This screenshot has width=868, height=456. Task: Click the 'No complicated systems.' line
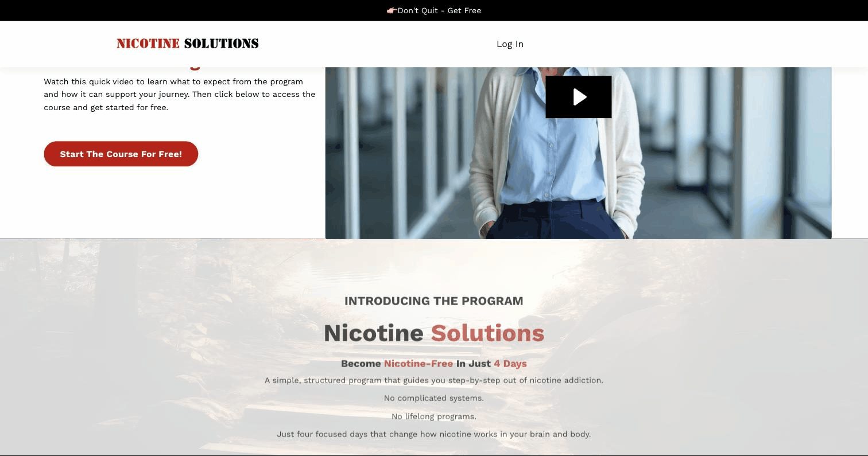click(434, 398)
